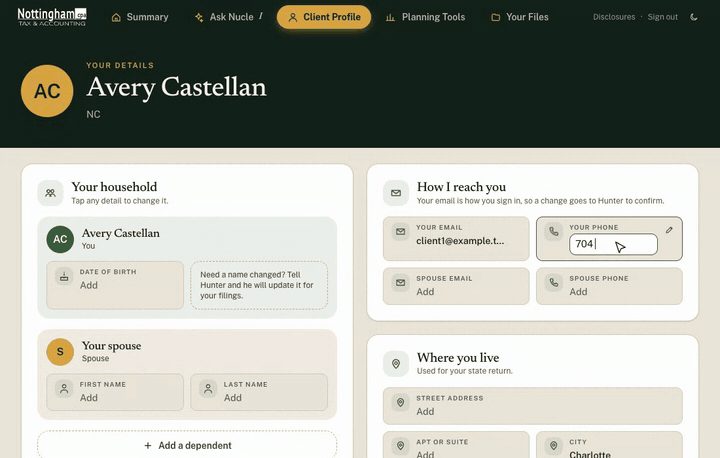Click the envelope icon in Your Email card

[x=400, y=232]
